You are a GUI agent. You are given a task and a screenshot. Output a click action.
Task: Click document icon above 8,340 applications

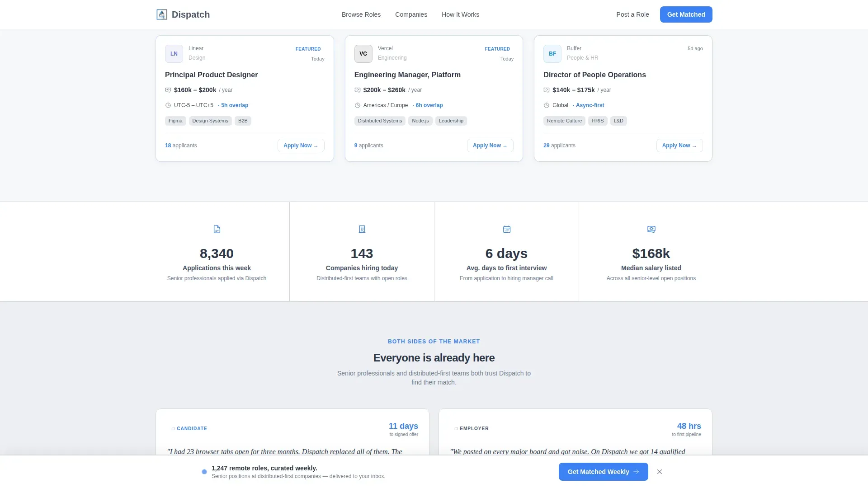coord(217,229)
